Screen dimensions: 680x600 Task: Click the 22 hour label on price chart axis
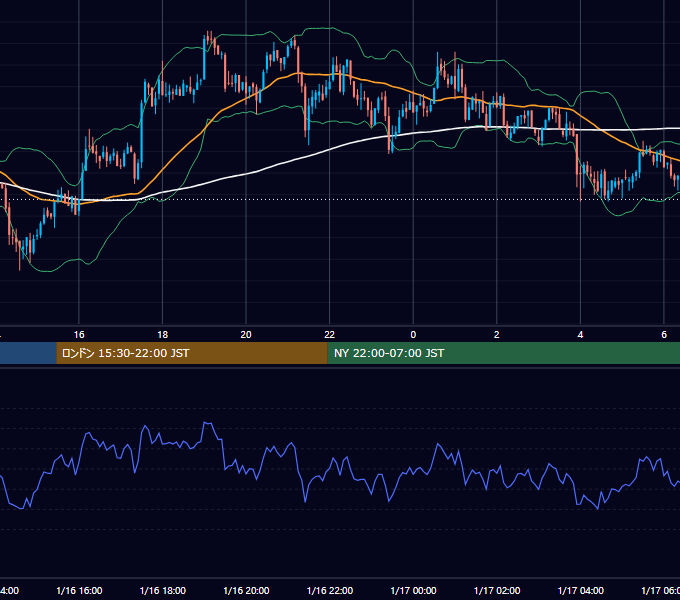tap(330, 335)
